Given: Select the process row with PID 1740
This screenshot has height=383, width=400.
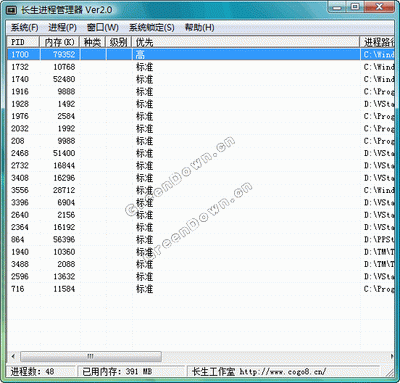Looking at the screenshot, I should 200,79.
